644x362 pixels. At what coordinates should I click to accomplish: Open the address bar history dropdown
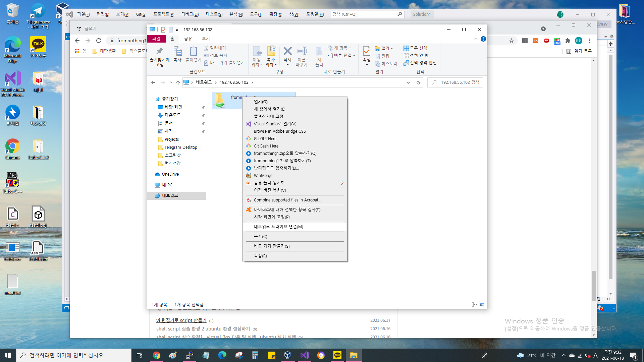click(x=408, y=82)
